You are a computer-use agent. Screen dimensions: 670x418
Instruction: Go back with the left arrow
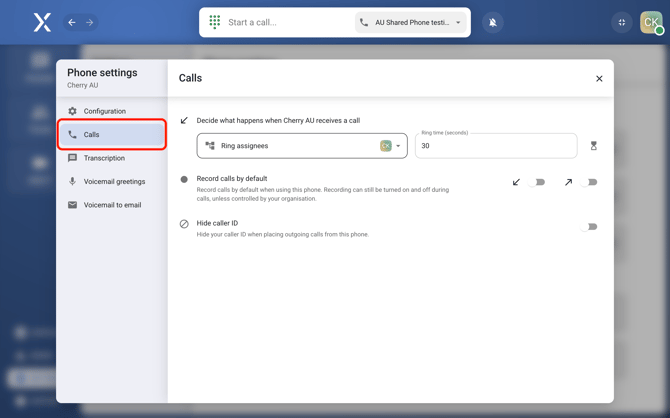(x=72, y=22)
